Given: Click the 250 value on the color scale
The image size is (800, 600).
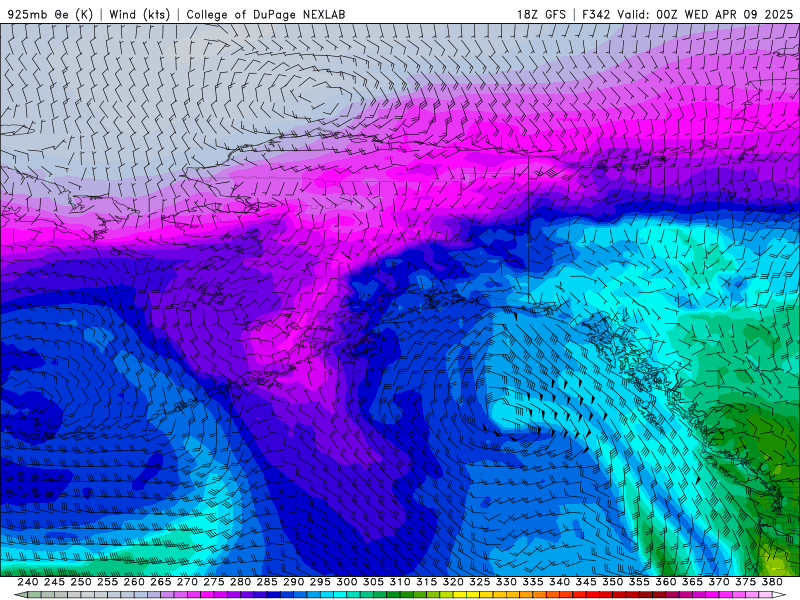Looking at the screenshot, I should [x=81, y=582].
